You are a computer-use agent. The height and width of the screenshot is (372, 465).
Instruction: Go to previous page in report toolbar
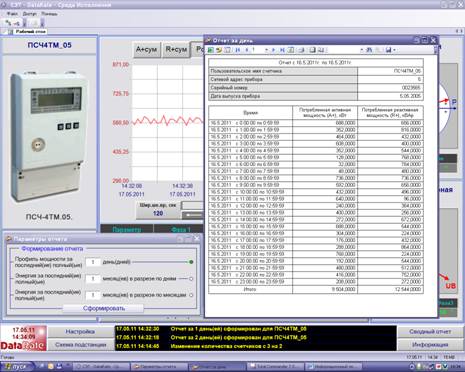click(x=247, y=50)
